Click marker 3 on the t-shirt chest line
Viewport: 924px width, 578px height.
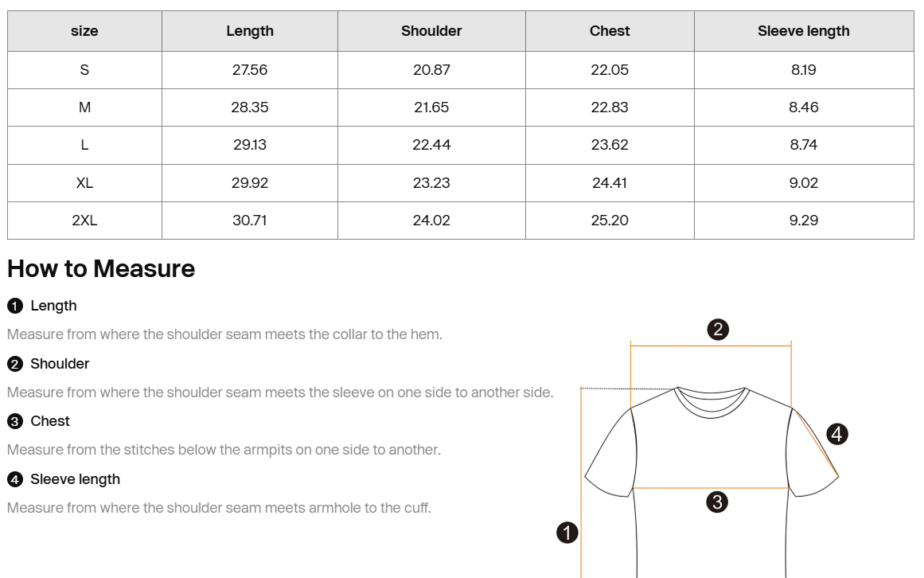[717, 502]
